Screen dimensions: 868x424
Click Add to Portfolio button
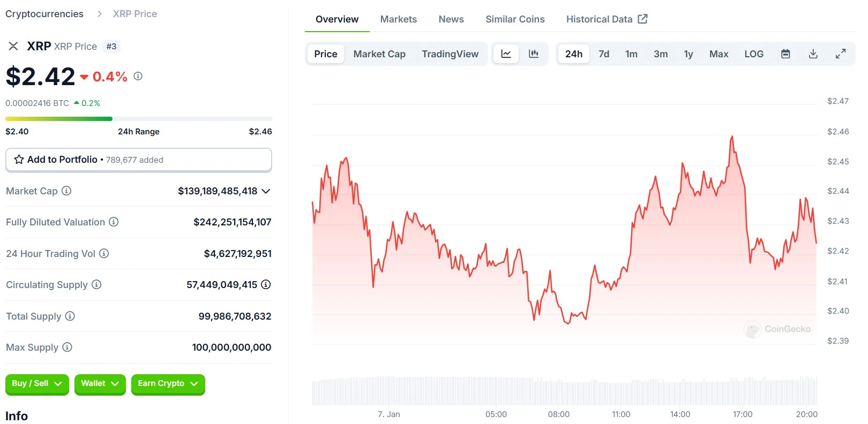(139, 160)
